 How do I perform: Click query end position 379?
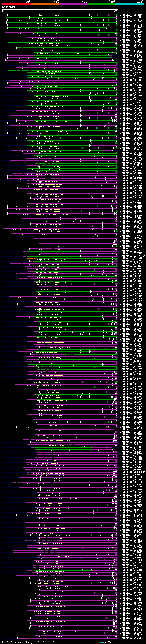pyautogui.click(x=115, y=11)
